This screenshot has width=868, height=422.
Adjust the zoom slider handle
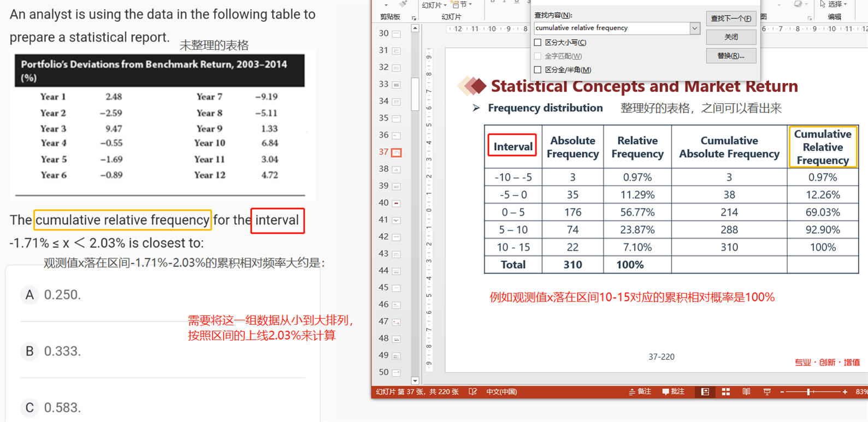point(808,392)
